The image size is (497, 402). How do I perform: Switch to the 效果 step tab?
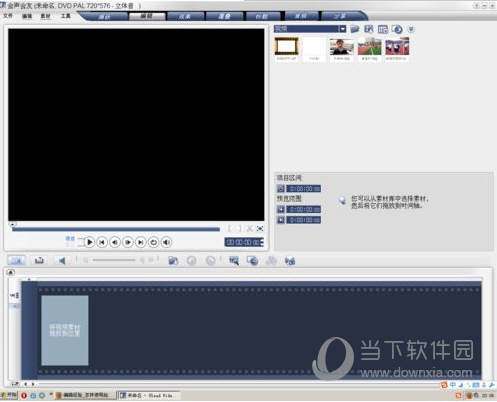pyautogui.click(x=185, y=16)
